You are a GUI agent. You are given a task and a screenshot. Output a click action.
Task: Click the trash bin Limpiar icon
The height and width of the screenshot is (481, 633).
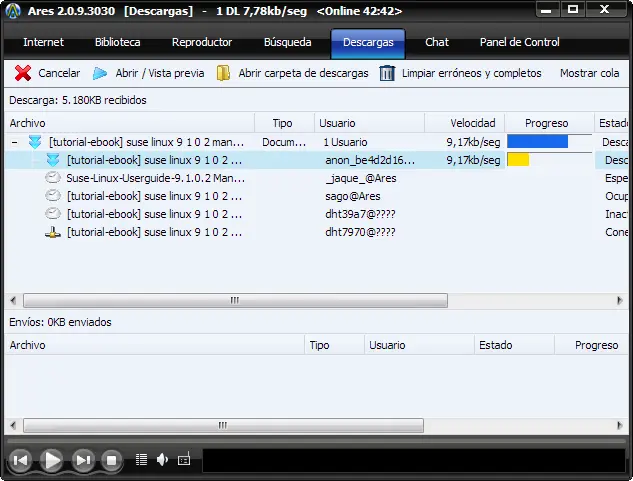[387, 73]
